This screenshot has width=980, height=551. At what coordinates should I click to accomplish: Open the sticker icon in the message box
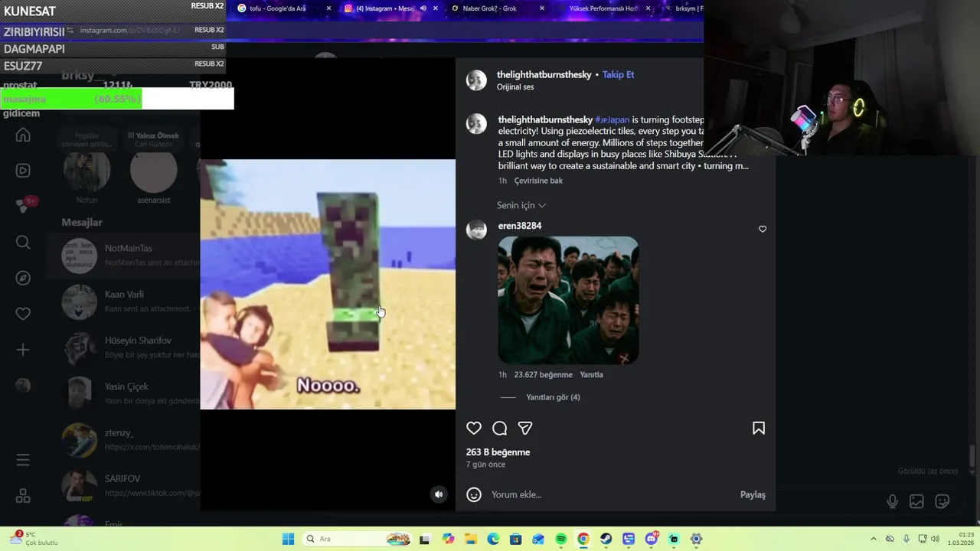[x=942, y=501]
